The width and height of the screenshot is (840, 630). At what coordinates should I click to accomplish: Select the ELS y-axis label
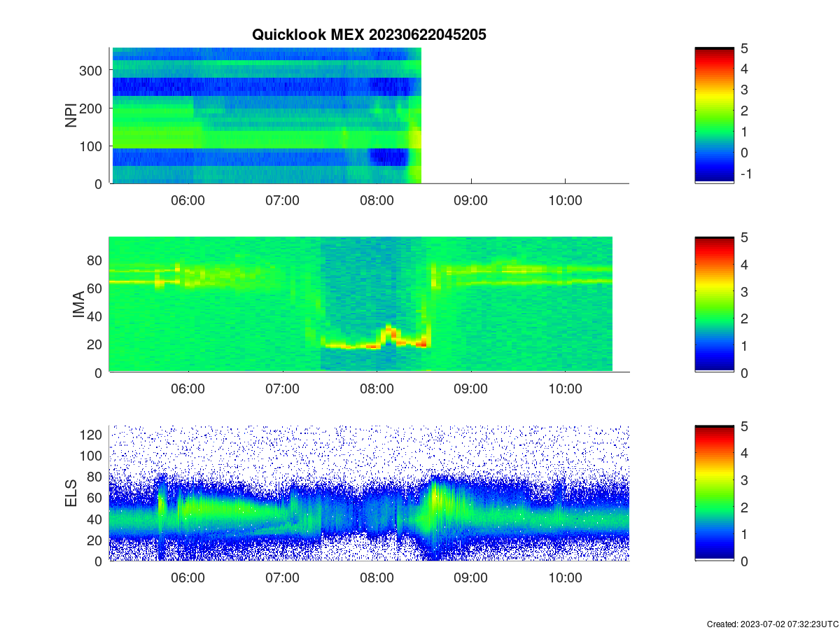click(71, 493)
